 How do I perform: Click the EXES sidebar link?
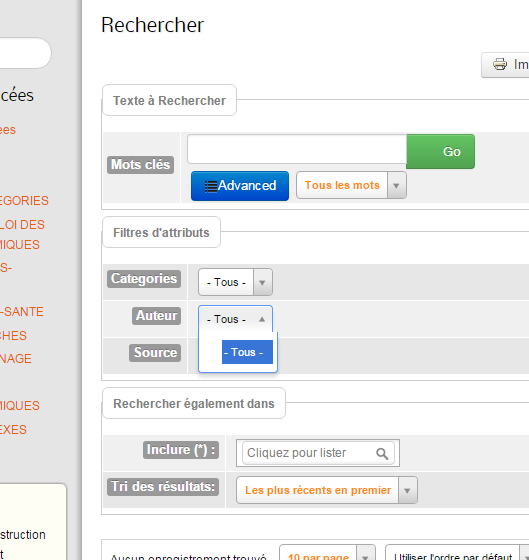[13, 430]
